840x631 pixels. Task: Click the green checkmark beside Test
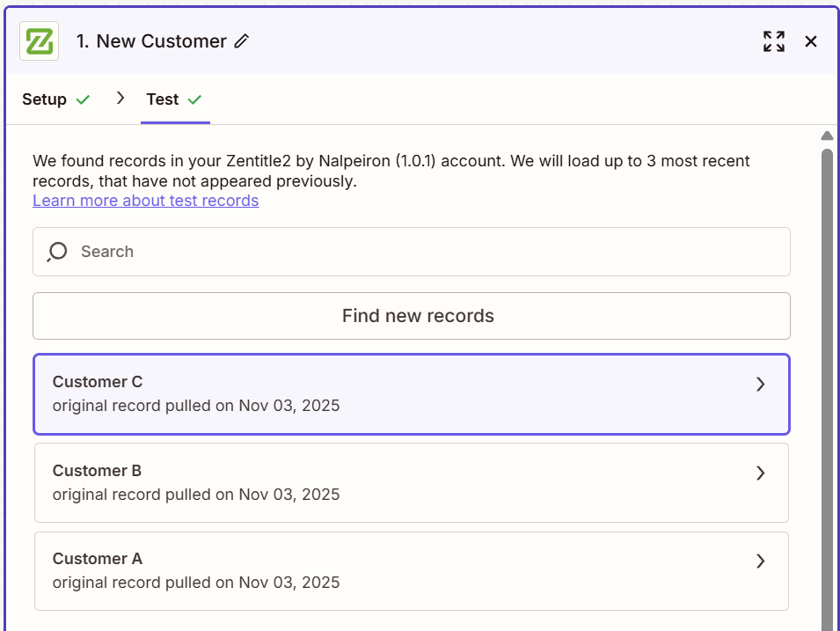click(194, 99)
